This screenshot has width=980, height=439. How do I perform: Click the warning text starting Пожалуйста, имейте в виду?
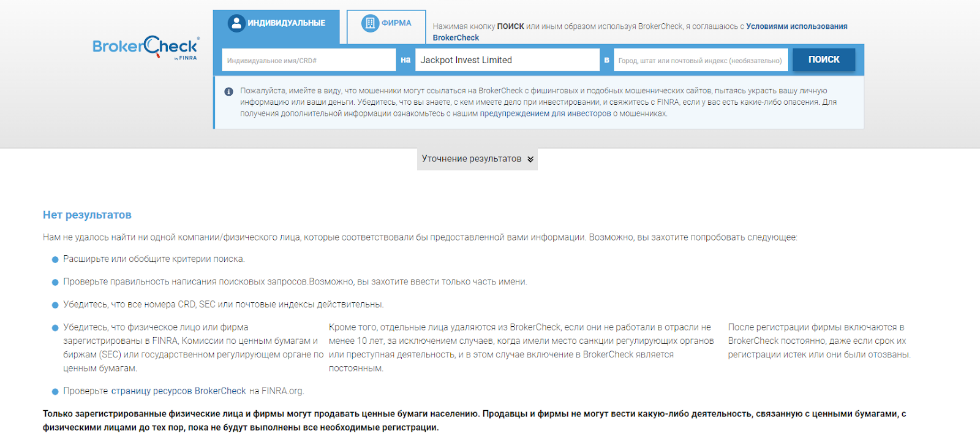point(538,102)
